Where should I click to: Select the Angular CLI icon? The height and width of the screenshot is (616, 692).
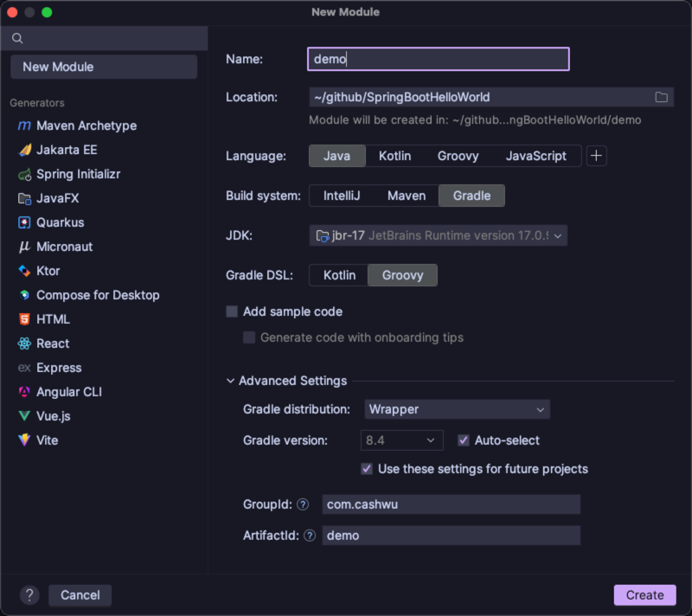point(24,392)
